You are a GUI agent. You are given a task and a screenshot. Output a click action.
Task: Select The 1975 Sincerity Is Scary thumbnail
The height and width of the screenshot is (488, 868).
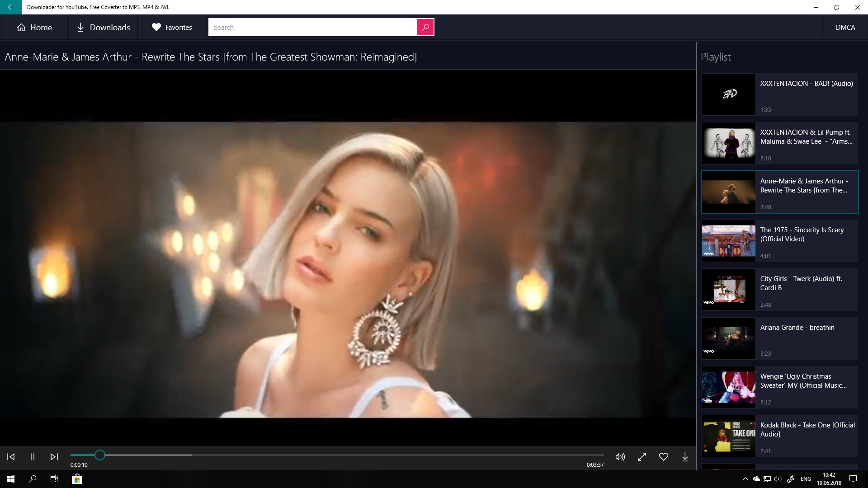[729, 241]
